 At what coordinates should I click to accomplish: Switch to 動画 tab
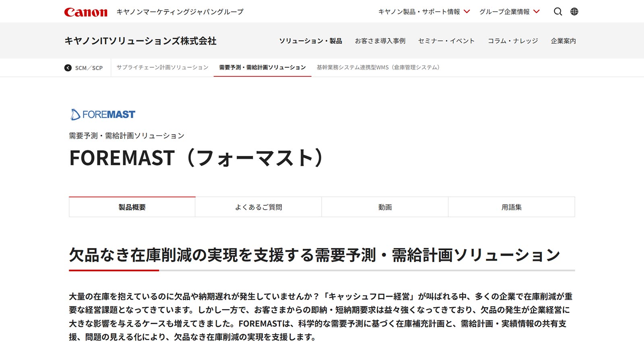coord(385,207)
